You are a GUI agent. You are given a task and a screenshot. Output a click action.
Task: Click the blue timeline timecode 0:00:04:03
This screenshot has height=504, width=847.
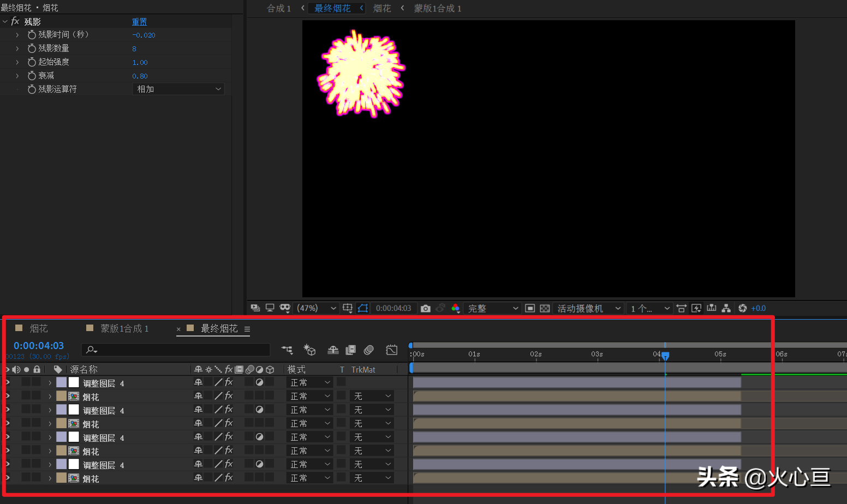(39, 345)
